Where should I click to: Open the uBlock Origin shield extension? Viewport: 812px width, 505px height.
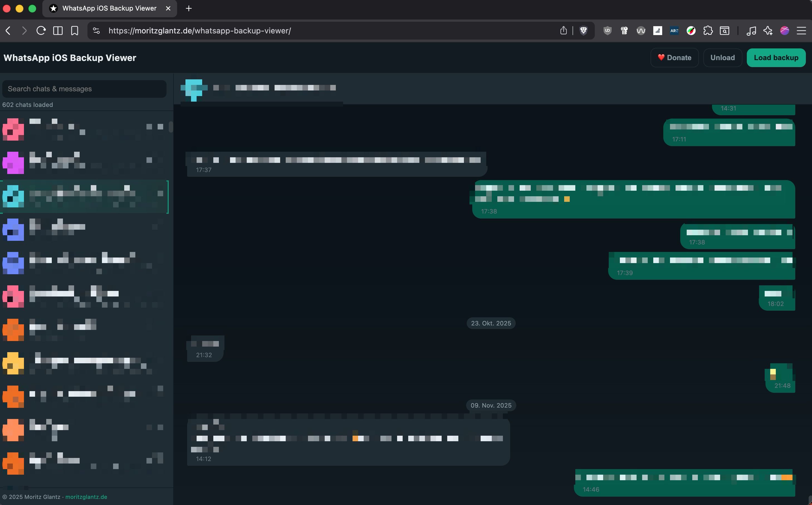tap(608, 31)
